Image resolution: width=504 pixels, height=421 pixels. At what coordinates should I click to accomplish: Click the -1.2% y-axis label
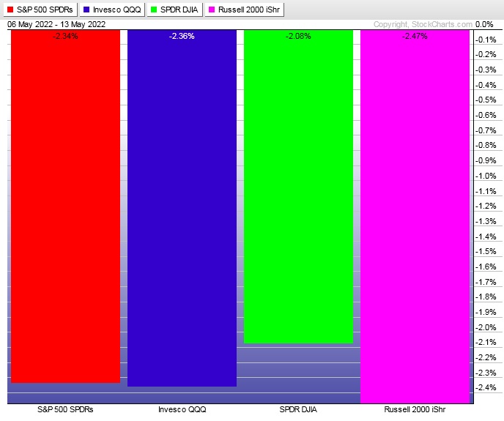click(486, 206)
